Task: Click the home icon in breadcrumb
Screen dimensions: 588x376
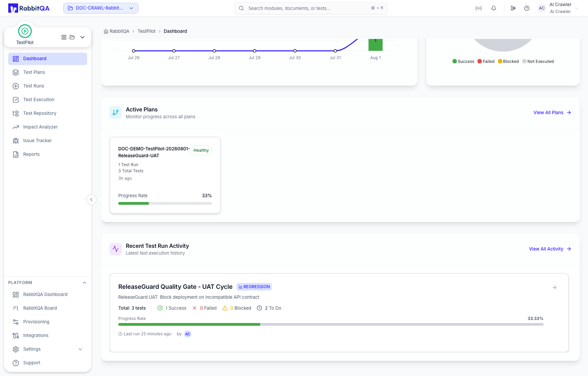Action: [106, 31]
